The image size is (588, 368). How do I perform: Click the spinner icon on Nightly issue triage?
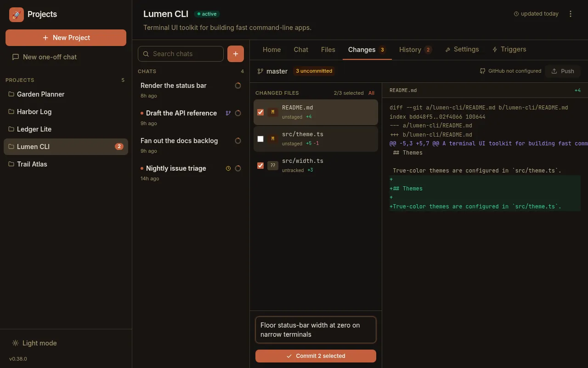point(238,168)
